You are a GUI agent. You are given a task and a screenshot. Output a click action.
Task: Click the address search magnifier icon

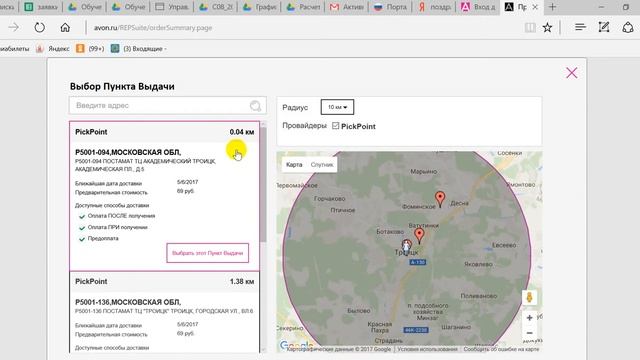coord(255,106)
